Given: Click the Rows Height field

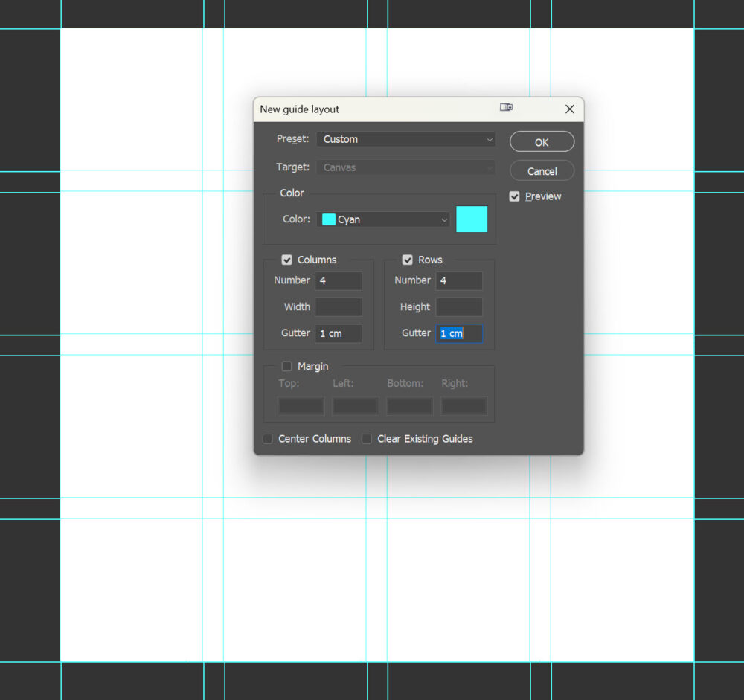Looking at the screenshot, I should [459, 306].
